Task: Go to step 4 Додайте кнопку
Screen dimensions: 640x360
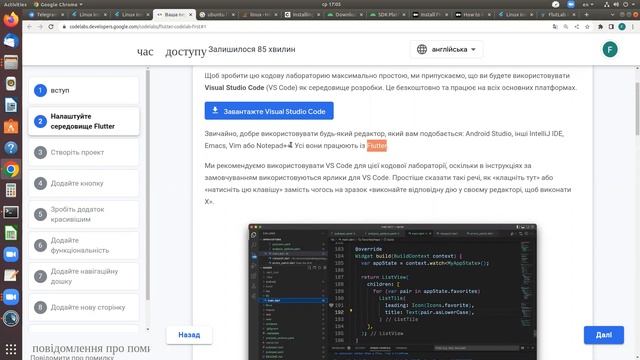Action: 84,183
